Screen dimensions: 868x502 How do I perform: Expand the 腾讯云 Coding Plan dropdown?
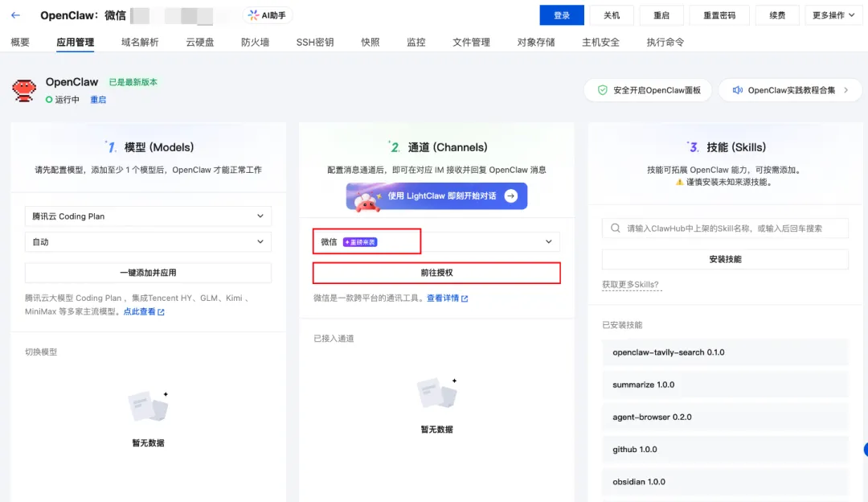149,216
